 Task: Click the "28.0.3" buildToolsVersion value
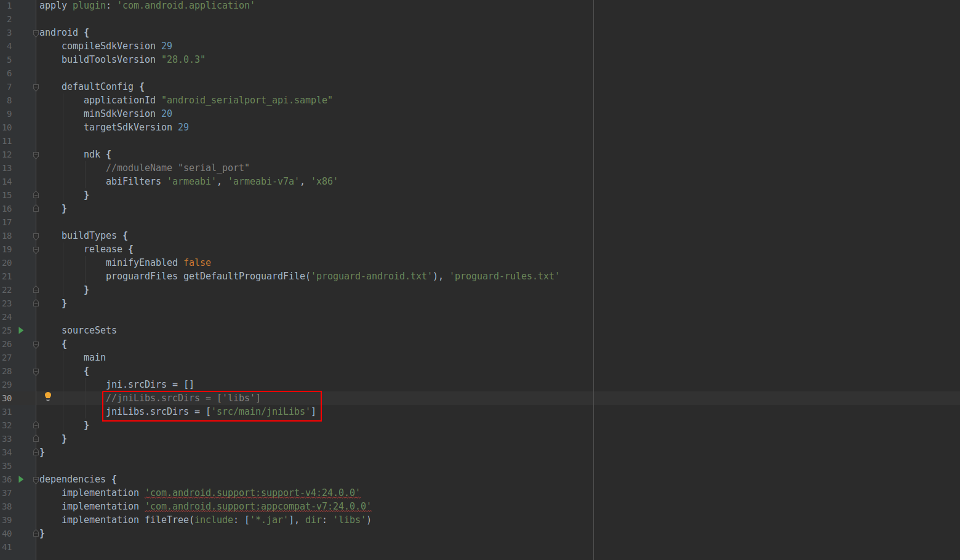pos(183,60)
